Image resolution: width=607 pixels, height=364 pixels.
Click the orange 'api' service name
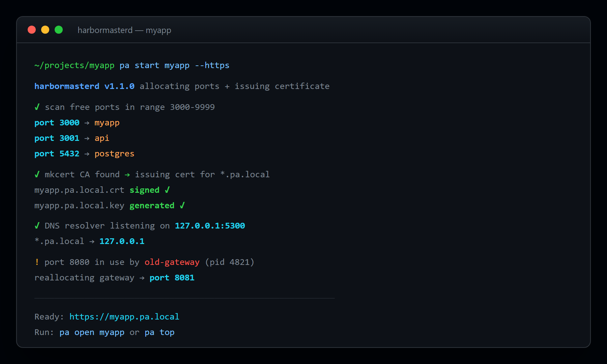(102, 138)
